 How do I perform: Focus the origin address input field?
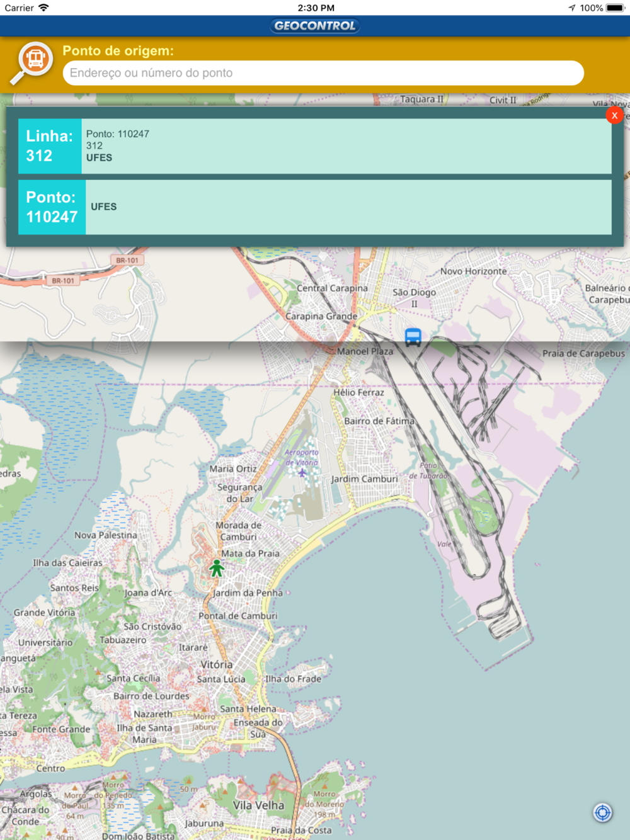tap(323, 73)
